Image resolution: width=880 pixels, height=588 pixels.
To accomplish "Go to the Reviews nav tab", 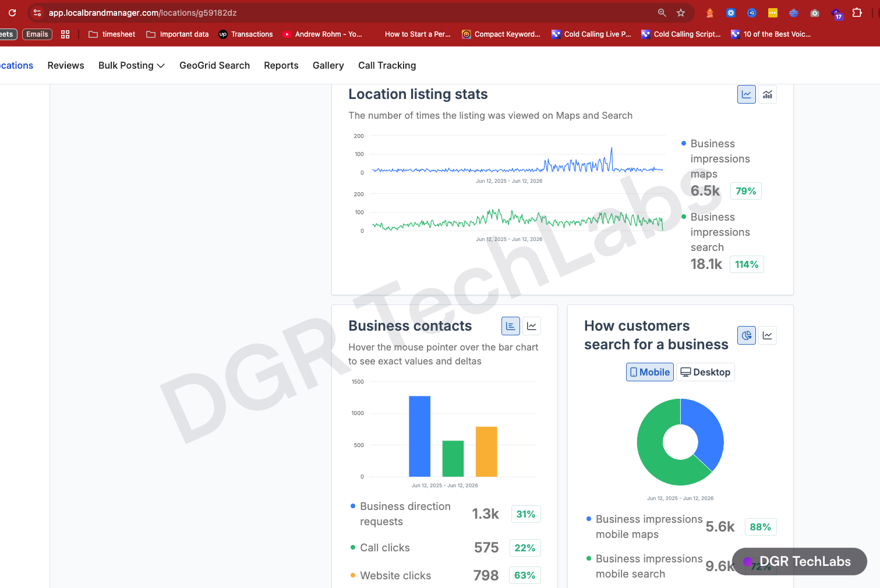I will [66, 65].
